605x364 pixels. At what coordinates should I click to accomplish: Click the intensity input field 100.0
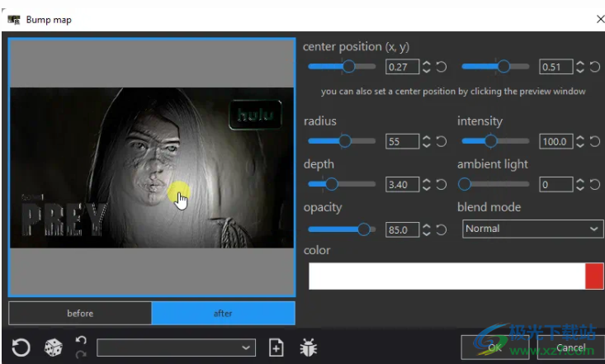click(555, 141)
